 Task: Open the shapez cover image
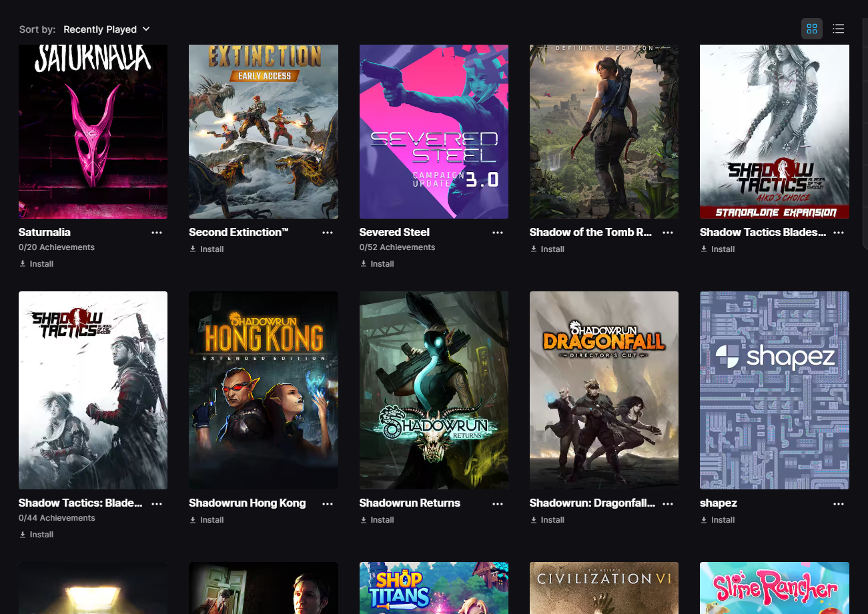pos(775,390)
